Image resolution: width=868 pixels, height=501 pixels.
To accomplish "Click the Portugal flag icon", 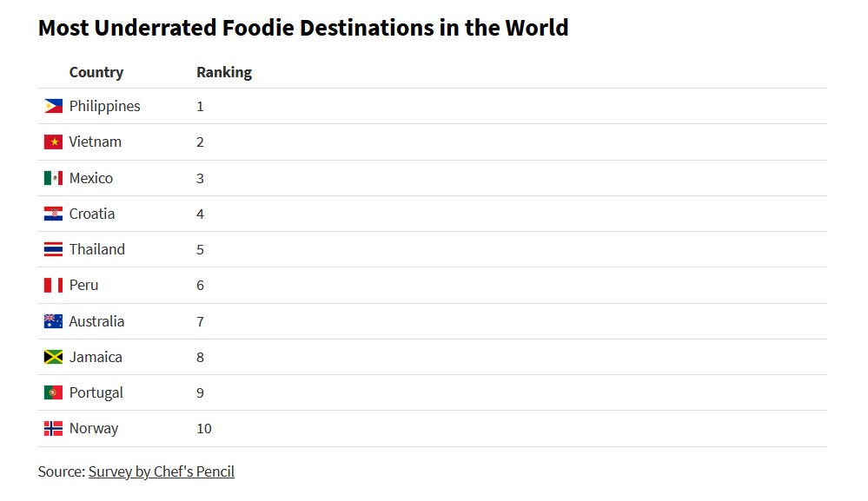I will [53, 392].
